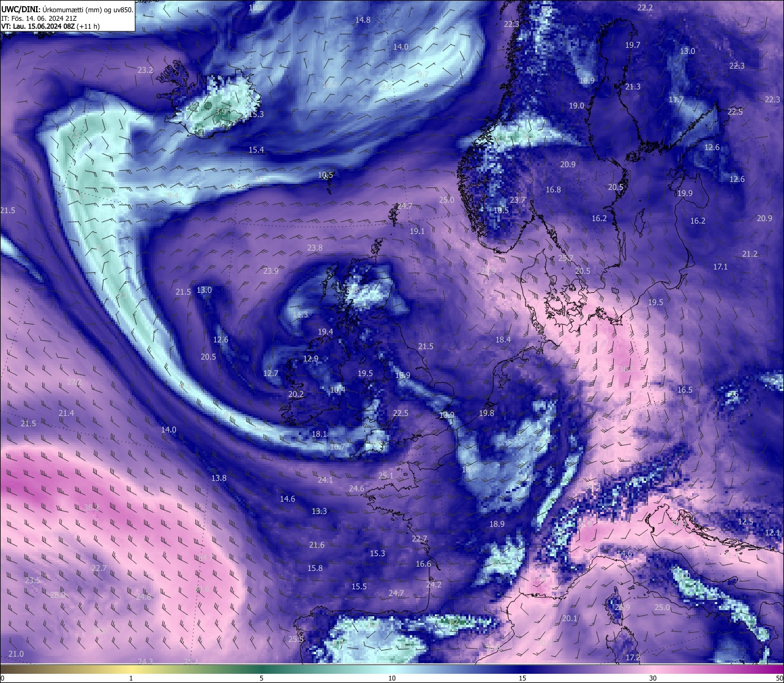The image size is (784, 683).
Task: Click the map value '15.4'
Action: [256, 150]
